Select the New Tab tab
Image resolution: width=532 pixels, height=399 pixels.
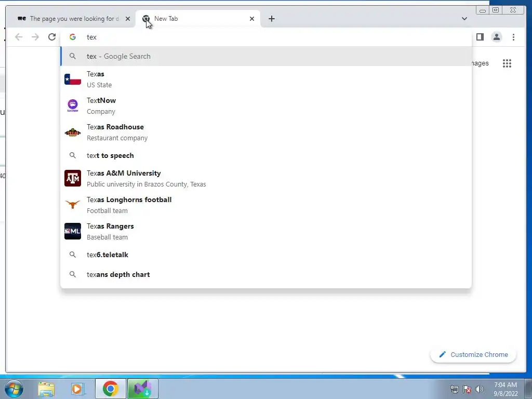(198, 19)
